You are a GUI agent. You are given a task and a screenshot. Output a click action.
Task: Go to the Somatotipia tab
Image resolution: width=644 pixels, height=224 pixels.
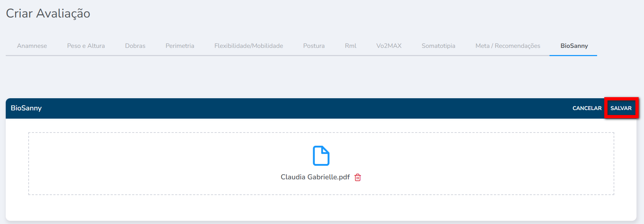coord(438,46)
